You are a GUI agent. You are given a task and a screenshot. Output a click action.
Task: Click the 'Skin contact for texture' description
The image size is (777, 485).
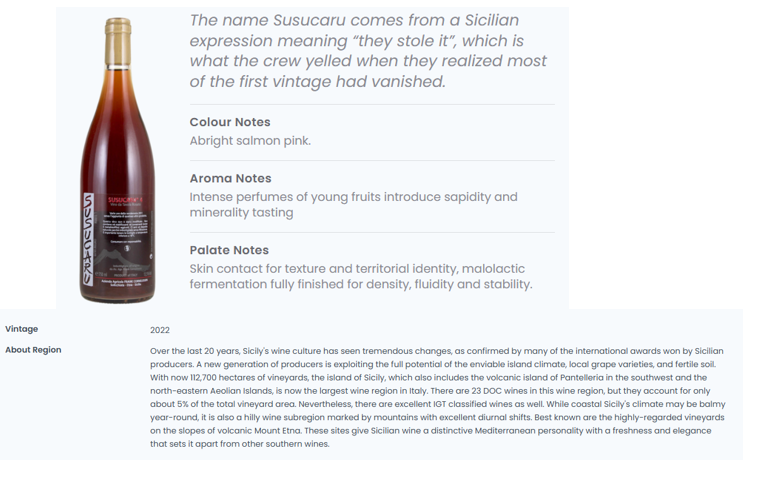[361, 276]
